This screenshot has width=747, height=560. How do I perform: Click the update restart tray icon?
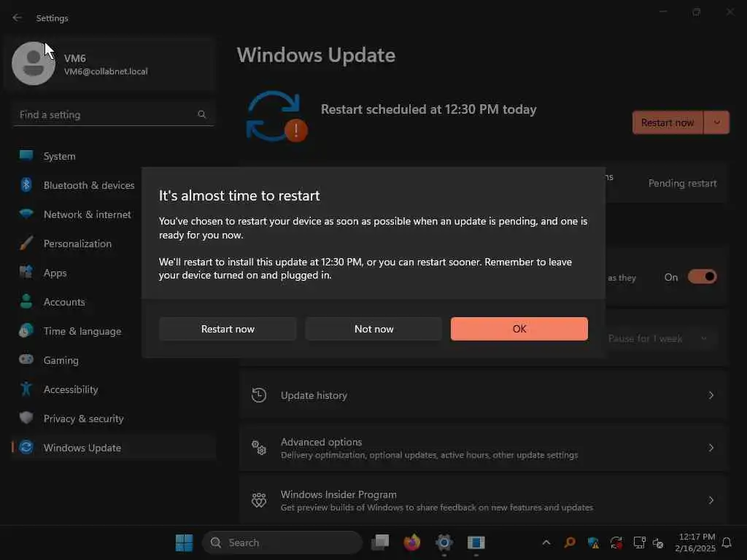(616, 542)
